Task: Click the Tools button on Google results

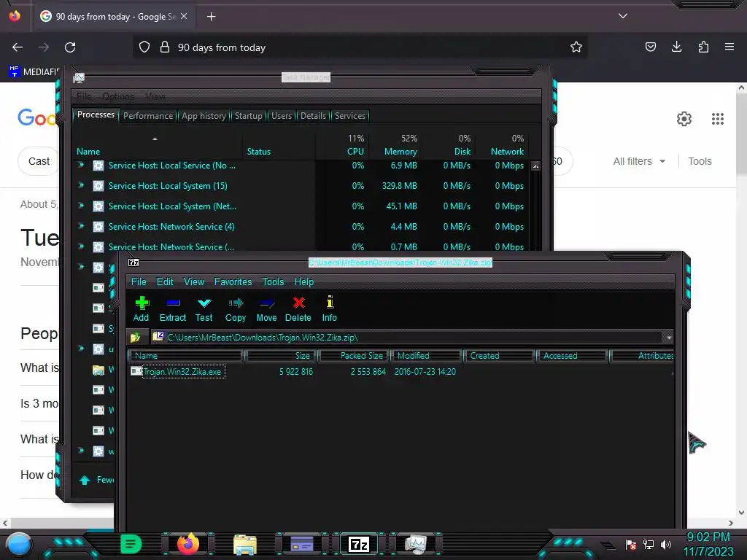Action: pyautogui.click(x=700, y=161)
